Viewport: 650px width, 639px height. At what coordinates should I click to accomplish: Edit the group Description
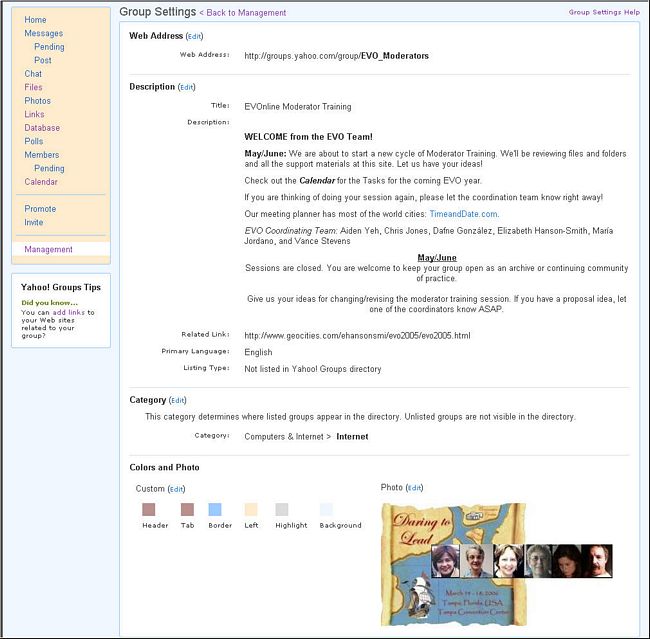187,87
